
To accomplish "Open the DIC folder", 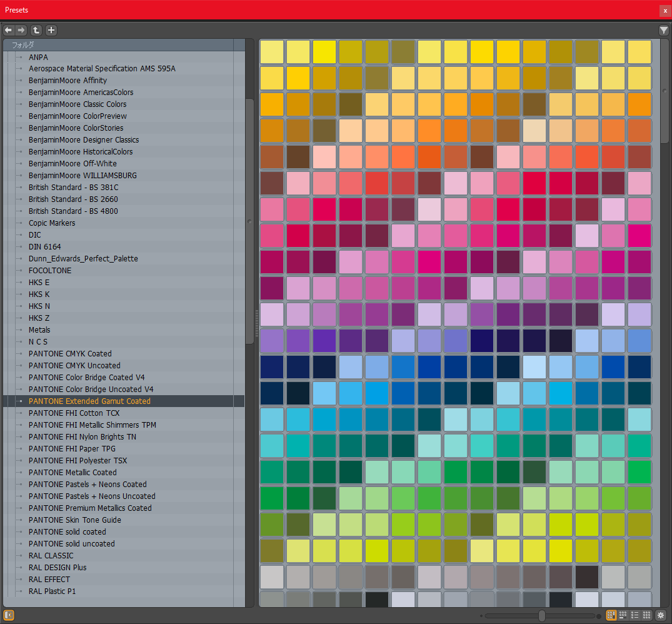I will (35, 235).
